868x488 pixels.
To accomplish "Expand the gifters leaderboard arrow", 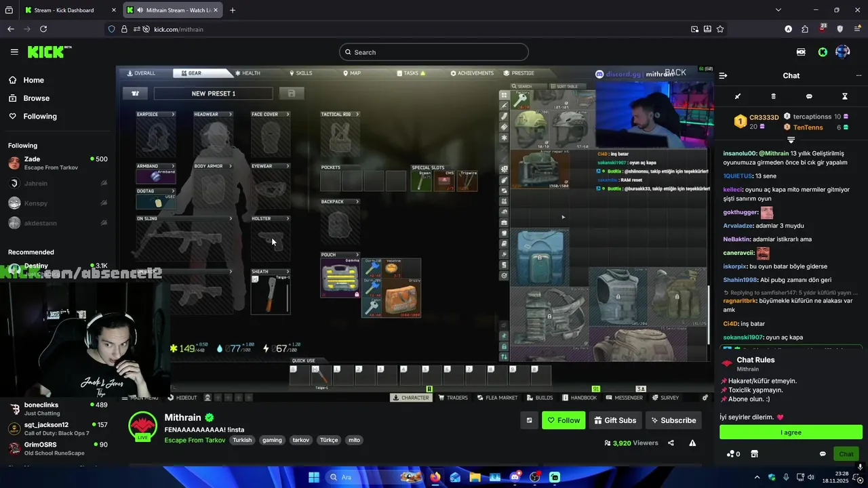I will [791, 140].
